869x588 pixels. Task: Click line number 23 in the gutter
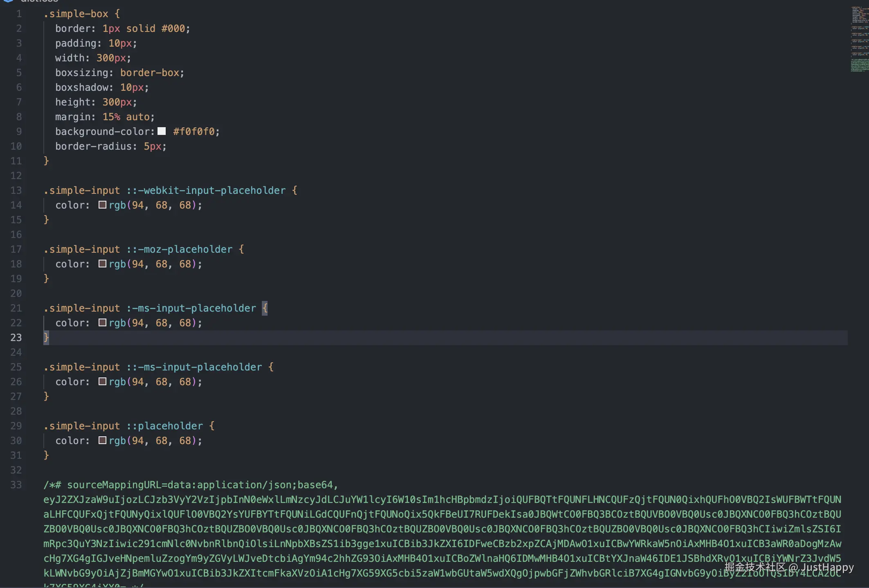[16, 338]
